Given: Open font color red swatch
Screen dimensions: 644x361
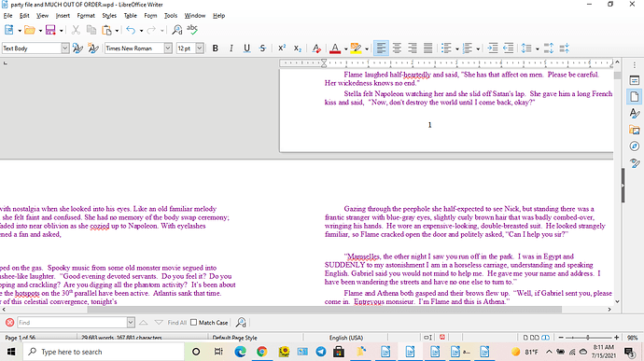Looking at the screenshot, I should (335, 49).
